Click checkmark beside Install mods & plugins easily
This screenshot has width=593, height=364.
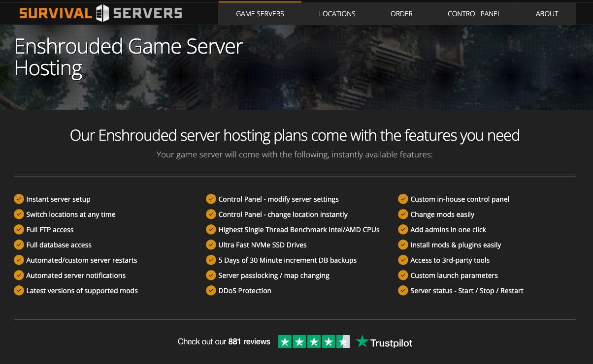click(403, 244)
